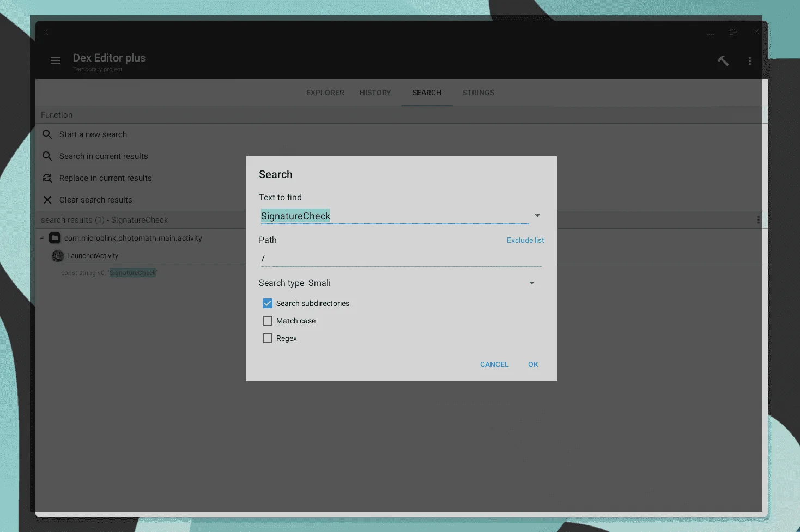
Task: Maximize the Dex Editor window
Action: [x=734, y=32]
